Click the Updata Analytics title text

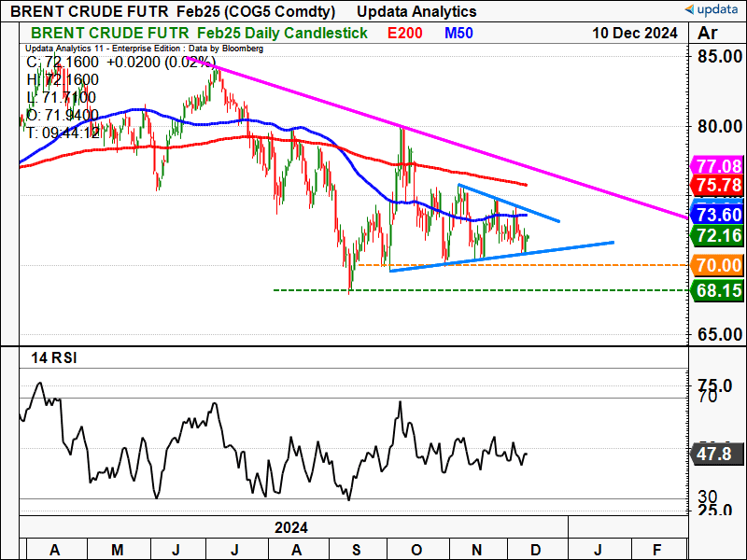click(416, 11)
